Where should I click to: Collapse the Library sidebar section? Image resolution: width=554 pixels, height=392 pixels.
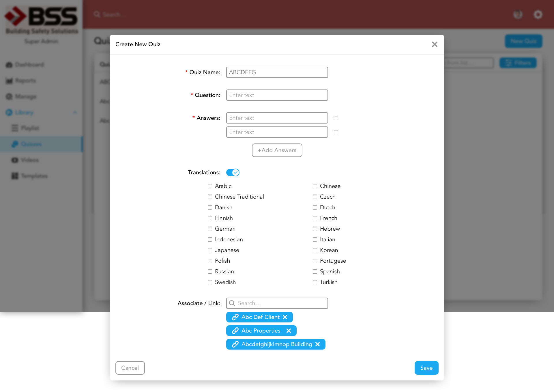[75, 112]
